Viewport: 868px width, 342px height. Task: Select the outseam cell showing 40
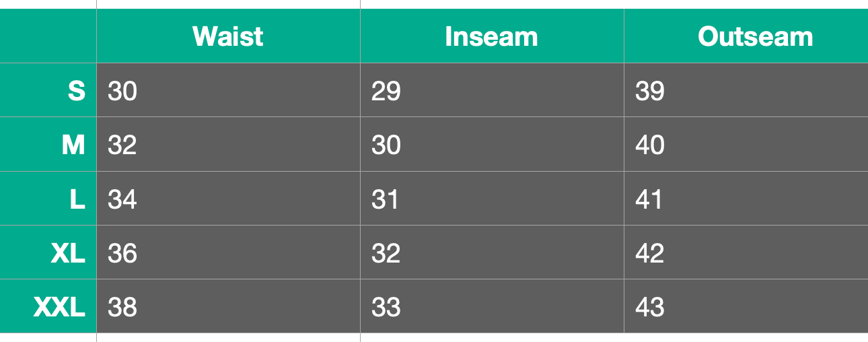(x=746, y=144)
